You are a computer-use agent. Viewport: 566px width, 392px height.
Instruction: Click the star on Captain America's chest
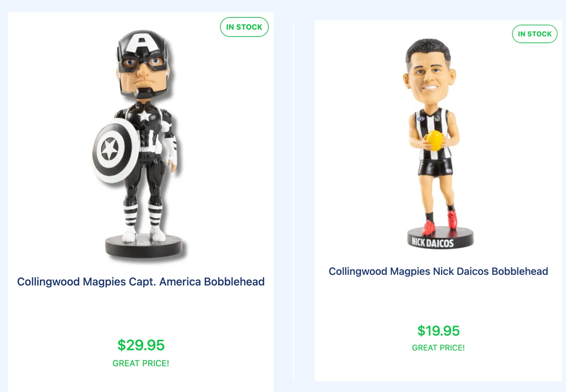144,116
